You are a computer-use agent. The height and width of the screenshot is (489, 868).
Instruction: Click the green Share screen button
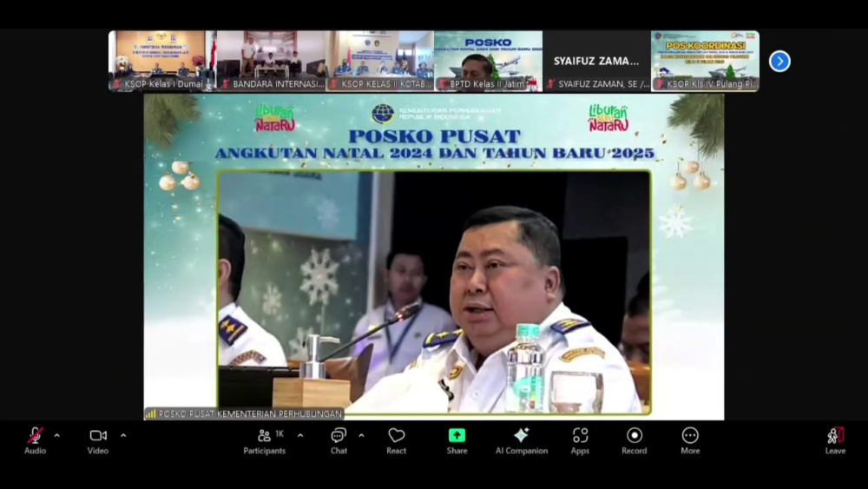pyautogui.click(x=457, y=441)
